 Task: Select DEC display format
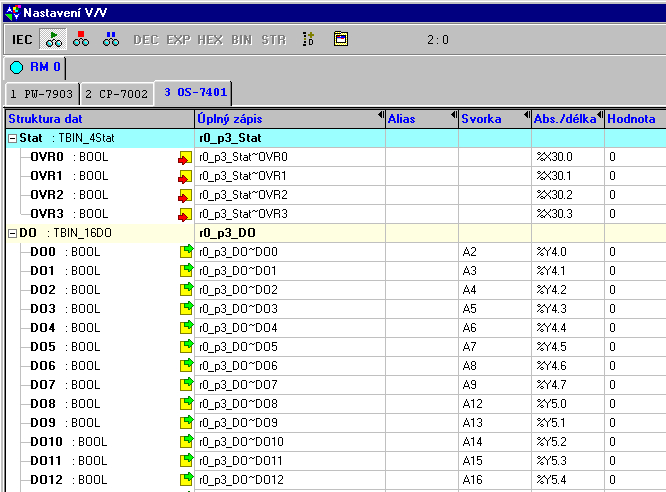click(146, 40)
